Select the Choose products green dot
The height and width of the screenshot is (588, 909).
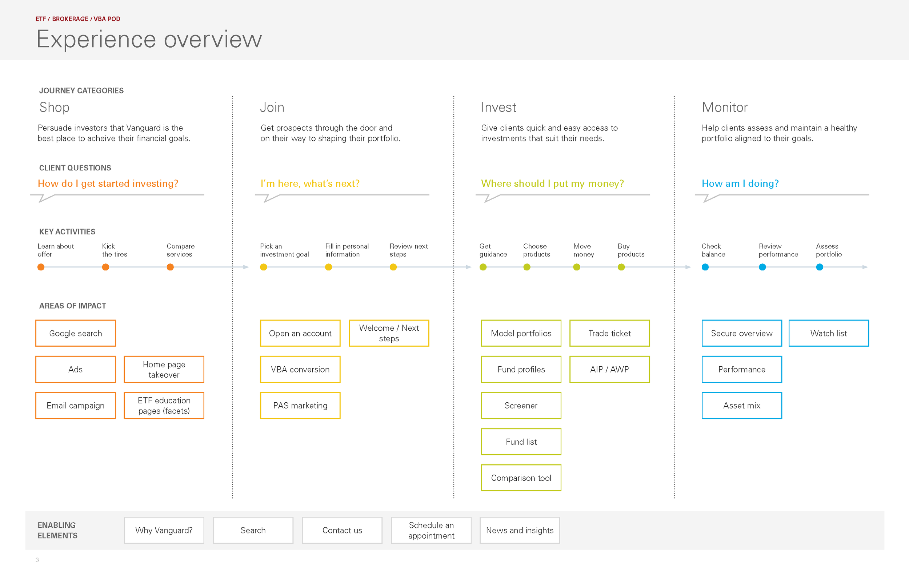point(527,267)
